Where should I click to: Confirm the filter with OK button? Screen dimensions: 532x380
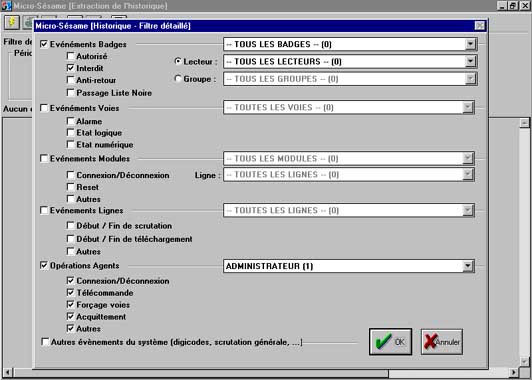(391, 342)
